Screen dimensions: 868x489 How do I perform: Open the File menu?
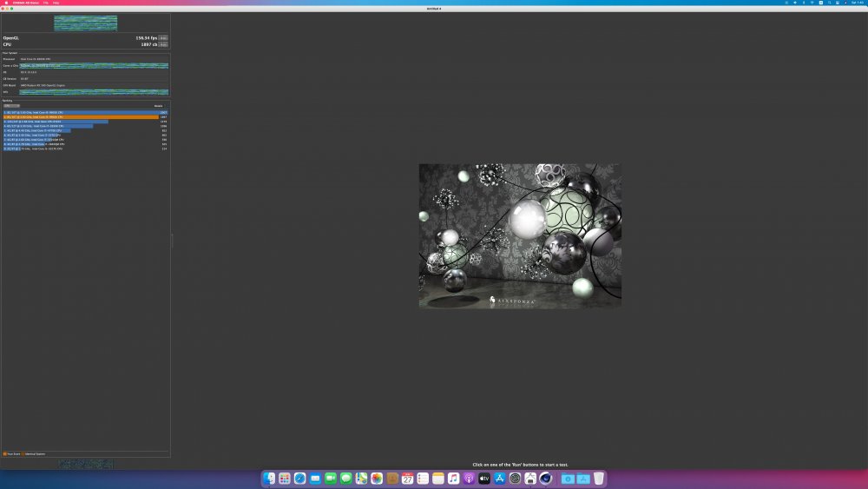[46, 3]
